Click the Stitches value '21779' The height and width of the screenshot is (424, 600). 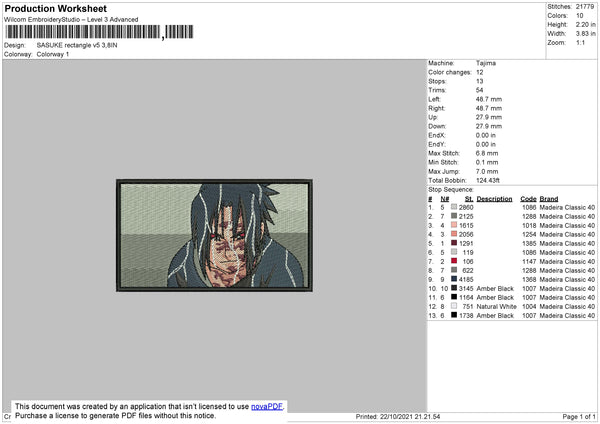[x=585, y=7]
